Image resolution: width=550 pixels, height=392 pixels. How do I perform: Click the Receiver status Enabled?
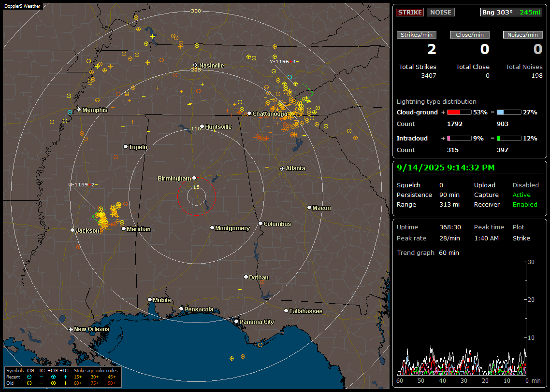pyautogui.click(x=525, y=205)
